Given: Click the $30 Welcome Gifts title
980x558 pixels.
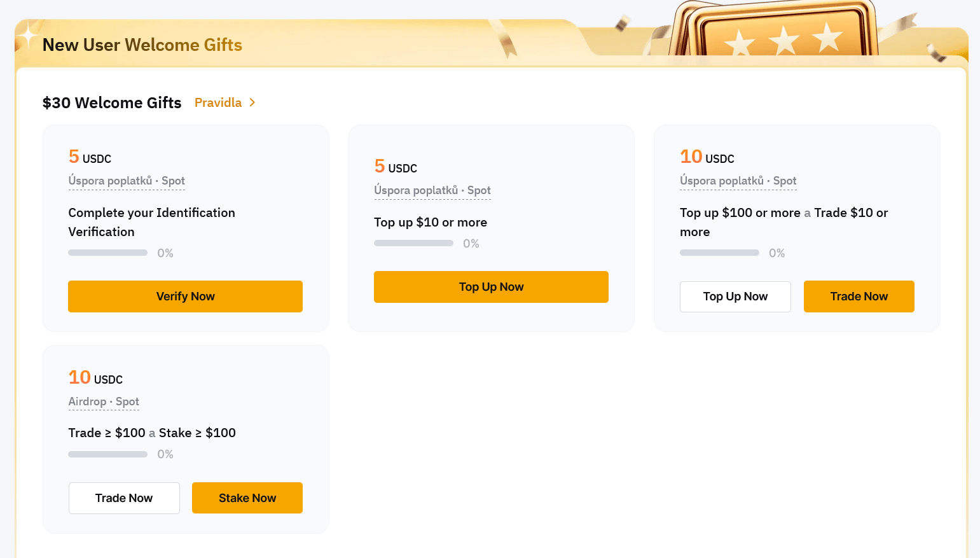Looking at the screenshot, I should [112, 103].
